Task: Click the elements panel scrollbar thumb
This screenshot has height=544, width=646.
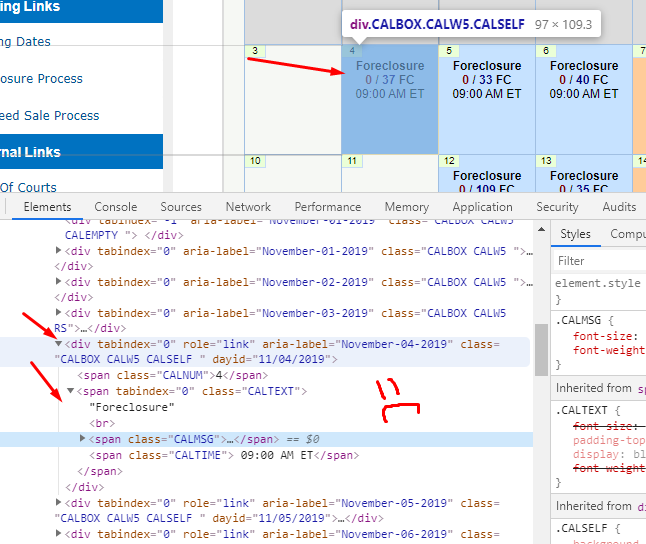Action: 541,350
